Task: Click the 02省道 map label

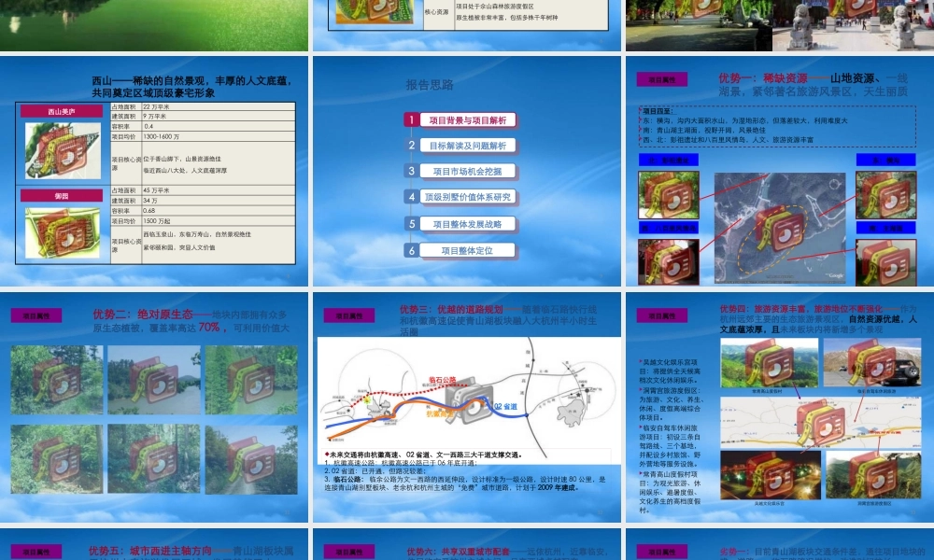Action: (x=505, y=407)
